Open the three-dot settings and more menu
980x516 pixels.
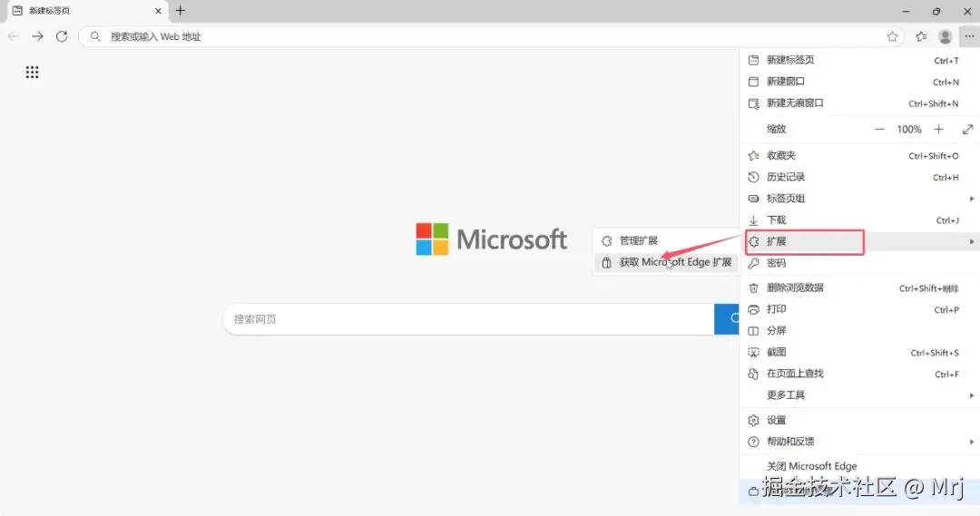(969, 37)
